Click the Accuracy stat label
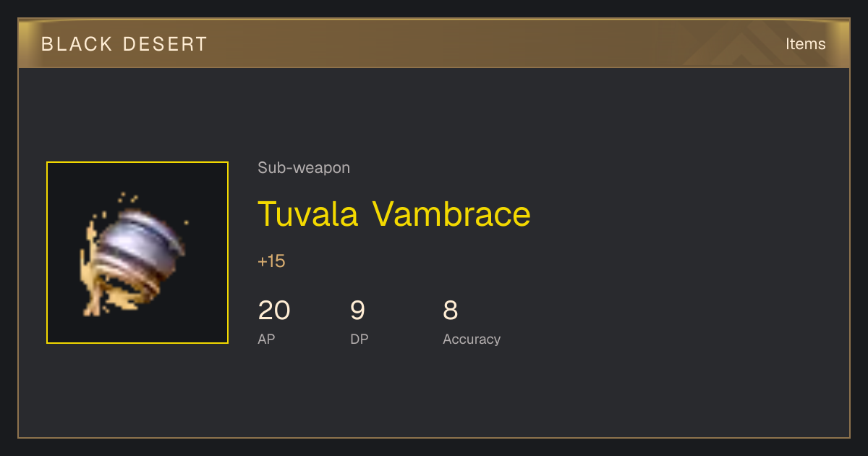Viewport: 868px width, 456px height. coord(472,339)
